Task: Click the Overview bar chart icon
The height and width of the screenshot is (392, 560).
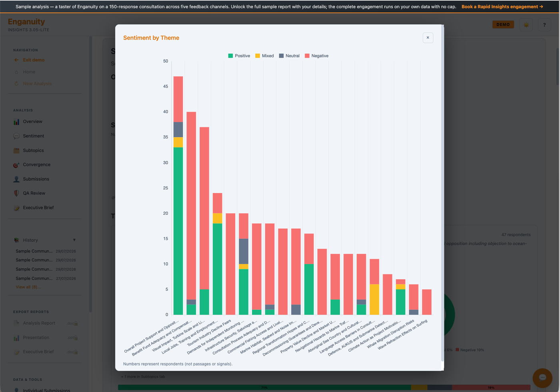Action: (16, 122)
